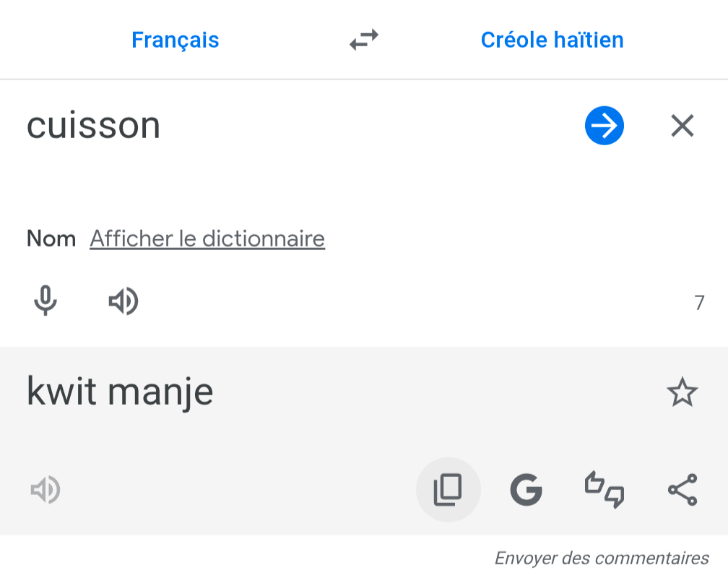Swap the source and target languages

[x=364, y=40]
